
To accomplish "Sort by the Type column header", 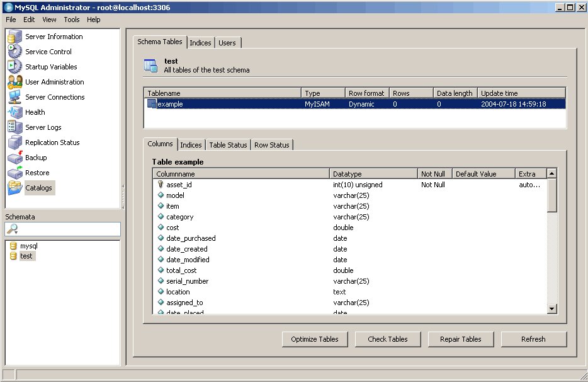I will 323,93.
